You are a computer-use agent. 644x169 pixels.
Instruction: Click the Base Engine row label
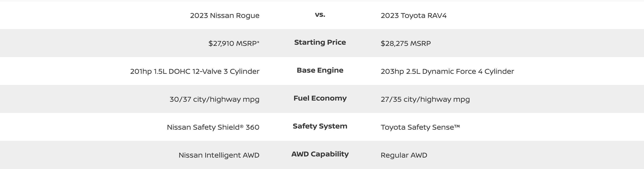point(320,70)
